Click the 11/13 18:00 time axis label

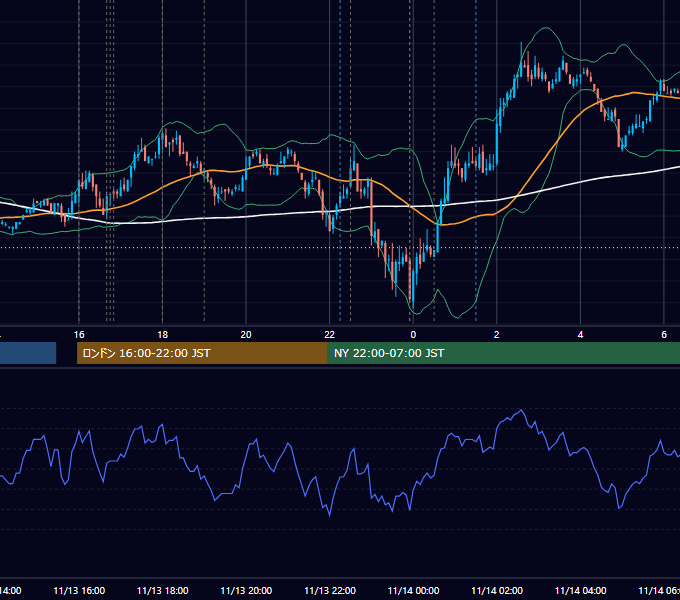(163, 590)
